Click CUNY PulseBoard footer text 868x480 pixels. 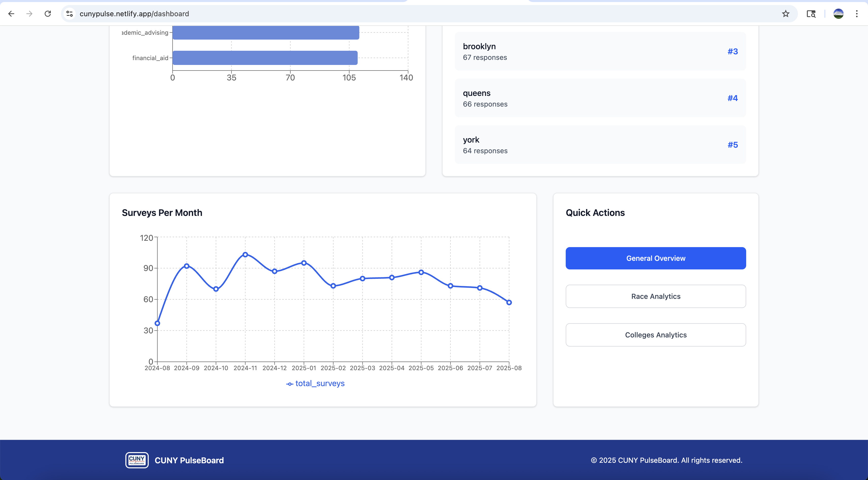click(189, 460)
